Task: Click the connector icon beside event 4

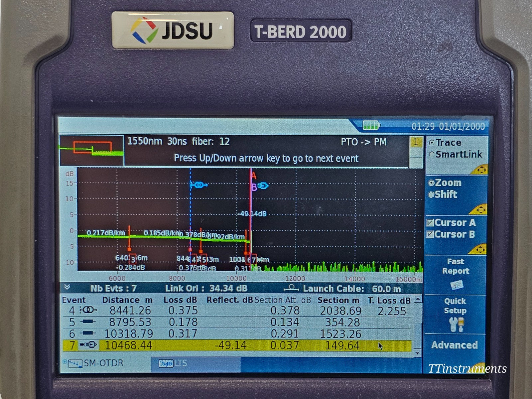Action: coord(89,309)
